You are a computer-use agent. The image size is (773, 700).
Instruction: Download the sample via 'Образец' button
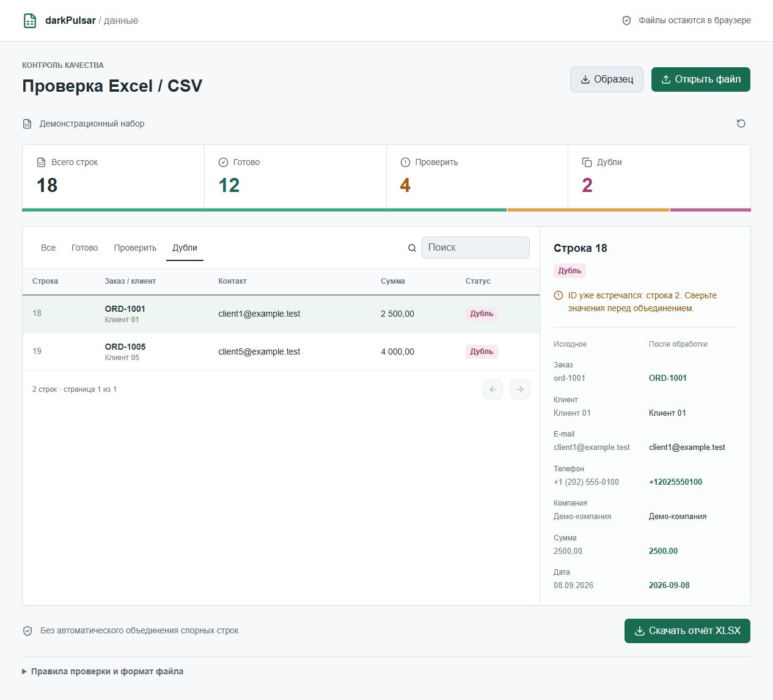[x=607, y=79]
